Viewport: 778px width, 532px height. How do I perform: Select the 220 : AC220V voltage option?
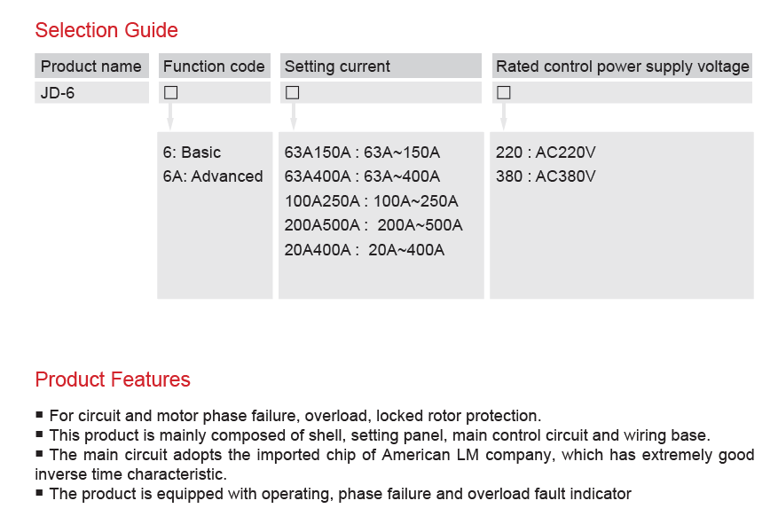(x=546, y=153)
